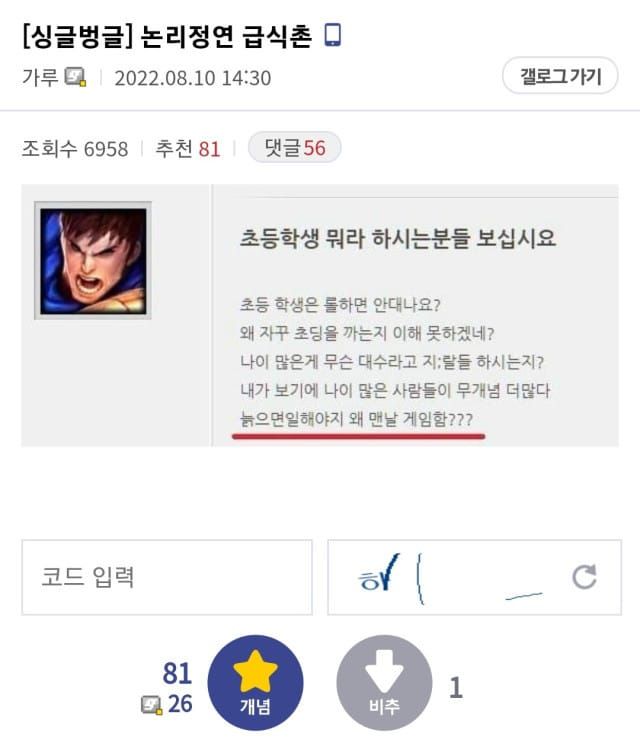640x743 pixels.
Task: Click the 추천 81 count
Action: pyautogui.click(x=188, y=149)
